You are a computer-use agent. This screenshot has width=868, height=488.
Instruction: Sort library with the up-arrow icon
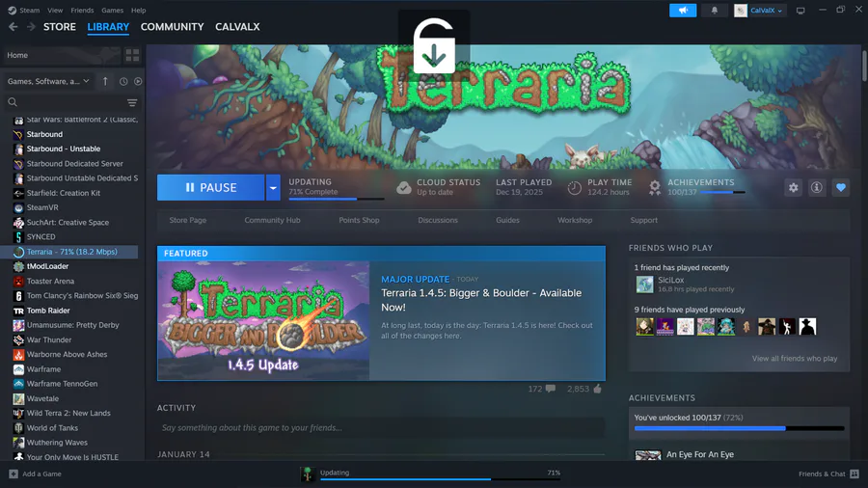[x=105, y=81]
